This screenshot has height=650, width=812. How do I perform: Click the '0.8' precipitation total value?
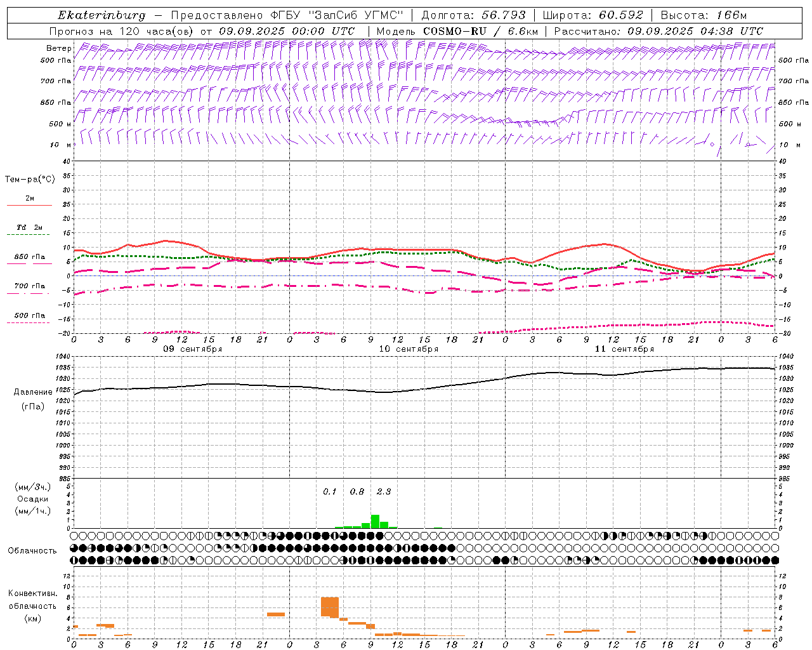coord(357,492)
